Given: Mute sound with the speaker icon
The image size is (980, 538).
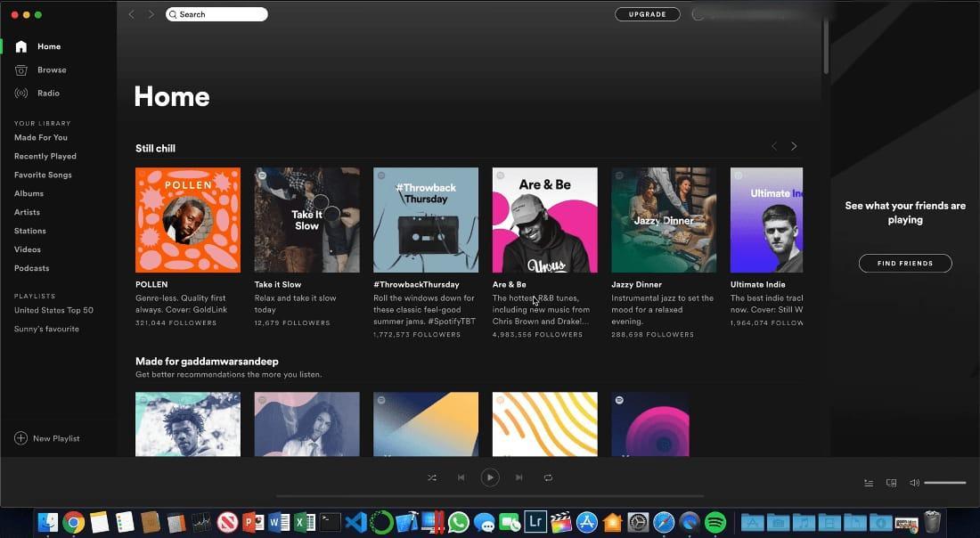Looking at the screenshot, I should point(914,483).
